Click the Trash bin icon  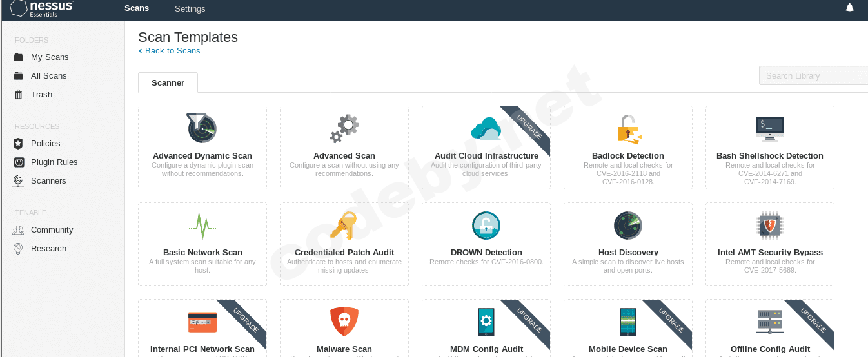pyautogui.click(x=19, y=95)
